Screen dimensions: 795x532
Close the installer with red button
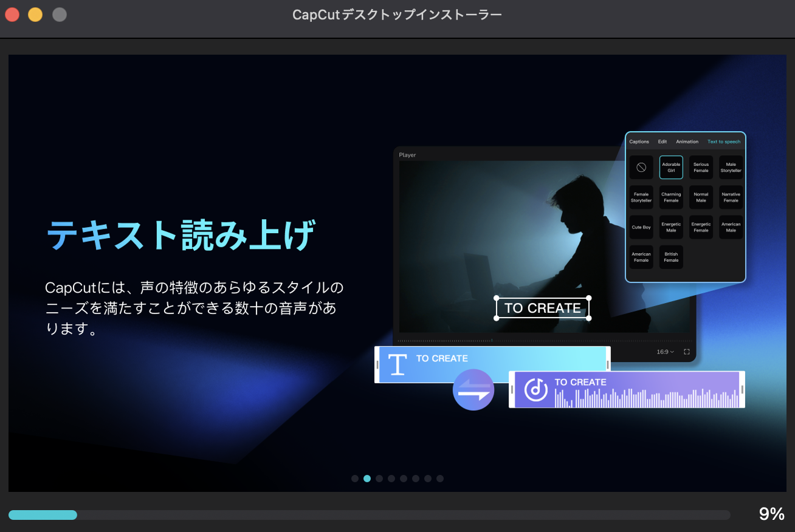(x=12, y=15)
